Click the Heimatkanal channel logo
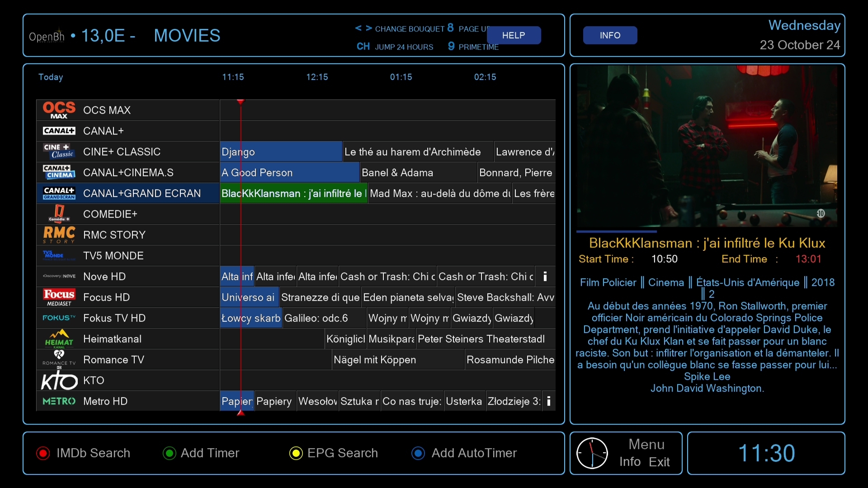The image size is (868, 488). pos(59,338)
